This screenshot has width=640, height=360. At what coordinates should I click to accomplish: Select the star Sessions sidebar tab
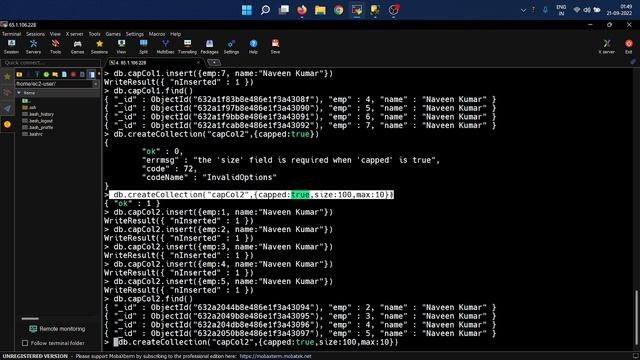pyautogui.click(x=7, y=76)
